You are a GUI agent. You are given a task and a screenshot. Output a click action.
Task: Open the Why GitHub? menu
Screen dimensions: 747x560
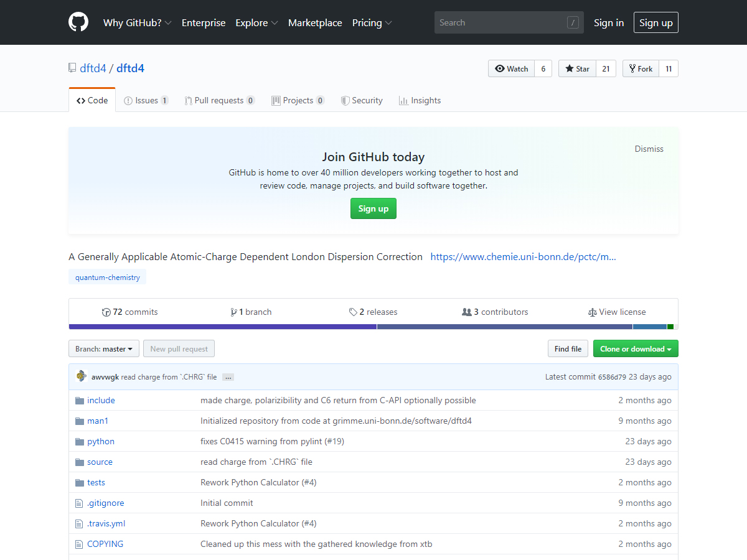[137, 23]
